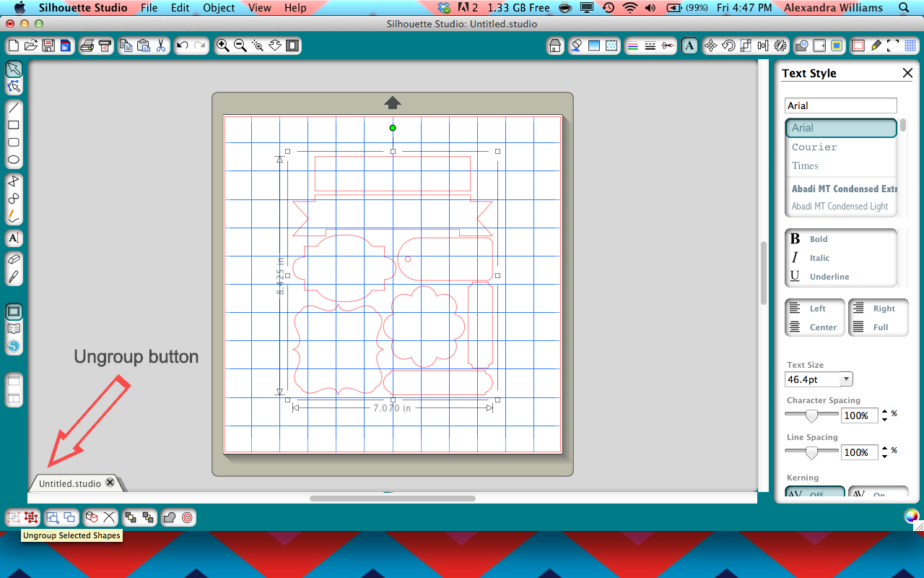Open a file with the folder icon
This screenshot has width=924, height=578.
click(x=30, y=46)
